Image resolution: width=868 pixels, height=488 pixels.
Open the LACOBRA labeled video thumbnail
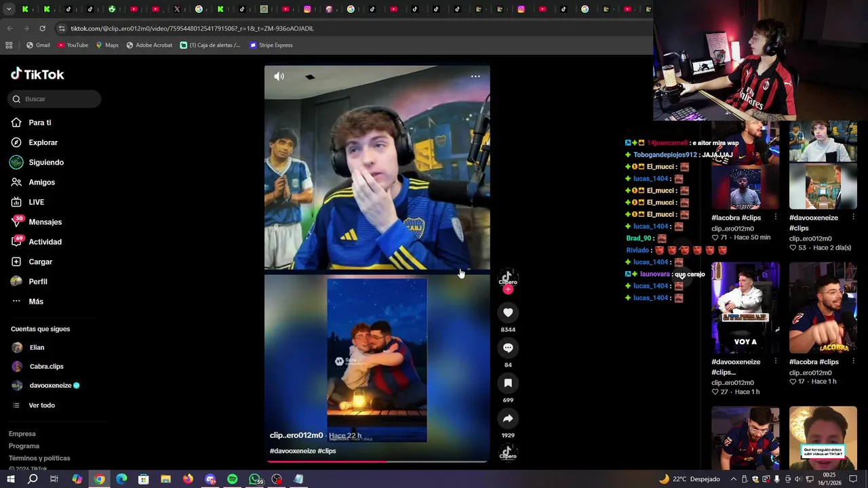pyautogui.click(x=823, y=308)
